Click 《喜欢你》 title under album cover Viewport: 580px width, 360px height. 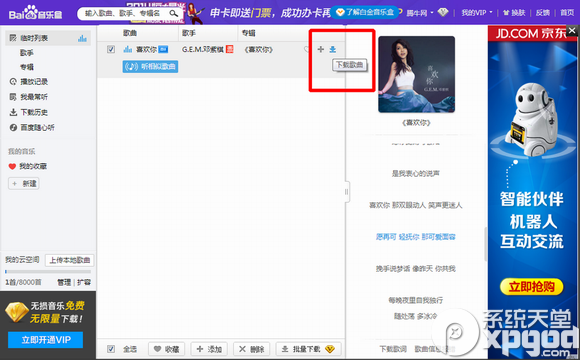pyautogui.click(x=417, y=122)
